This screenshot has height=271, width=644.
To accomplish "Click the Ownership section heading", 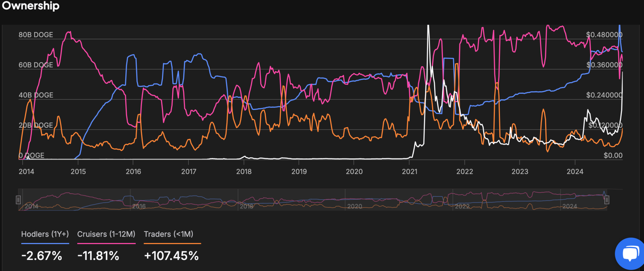I will (x=31, y=6).
